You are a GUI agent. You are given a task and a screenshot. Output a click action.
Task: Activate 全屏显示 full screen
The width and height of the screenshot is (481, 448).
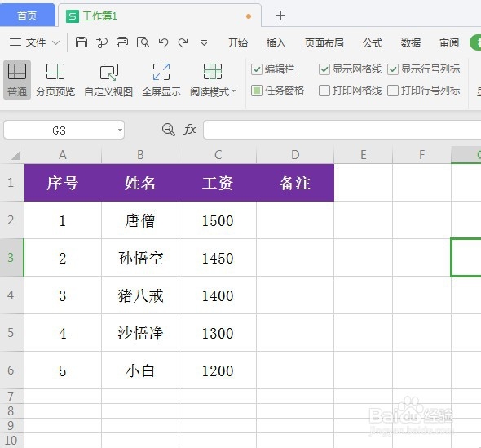point(161,80)
